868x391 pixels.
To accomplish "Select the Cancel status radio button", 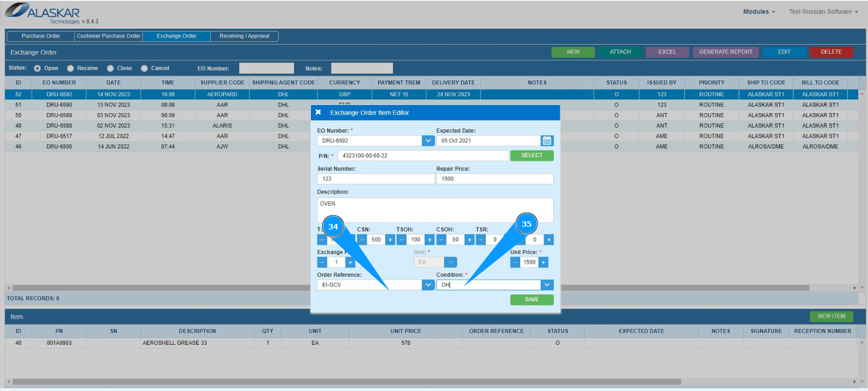I will coord(145,69).
